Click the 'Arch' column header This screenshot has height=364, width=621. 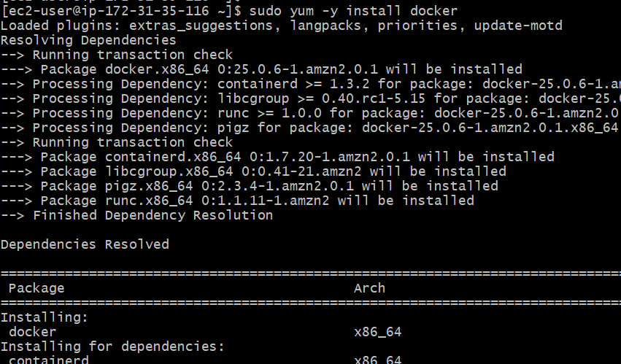click(369, 288)
